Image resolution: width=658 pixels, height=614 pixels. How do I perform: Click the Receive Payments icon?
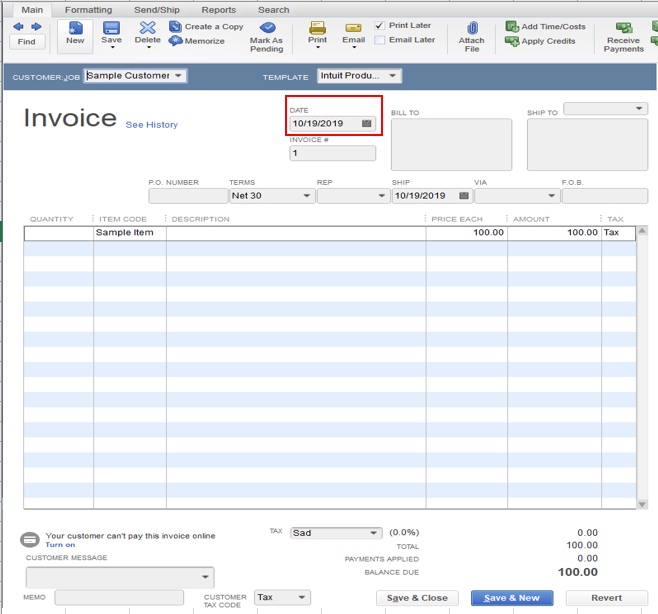point(624,28)
